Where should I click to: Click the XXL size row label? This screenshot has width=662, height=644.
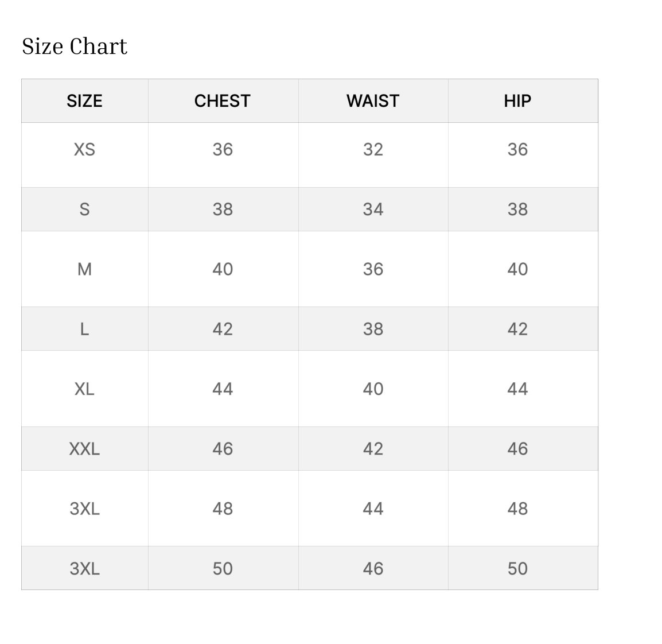click(84, 449)
